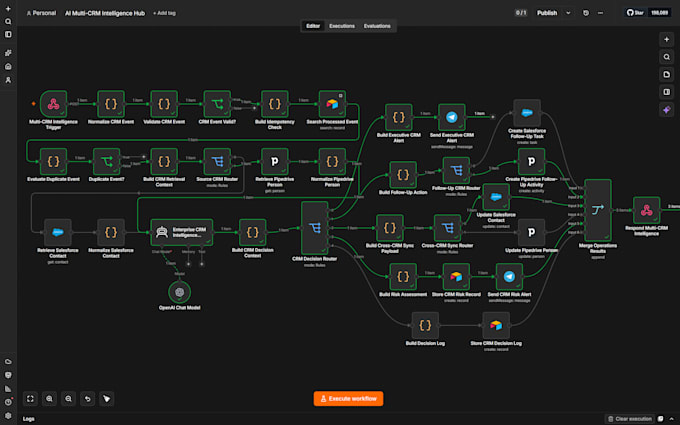Select the Build Follow-Up Action node

coord(403,175)
